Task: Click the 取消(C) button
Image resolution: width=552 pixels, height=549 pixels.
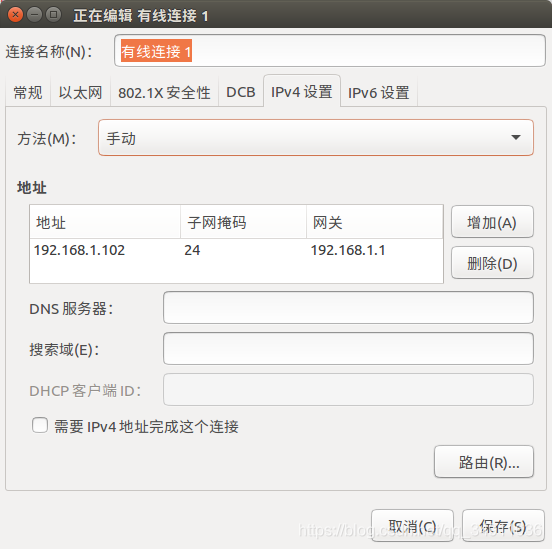Action: click(412, 526)
